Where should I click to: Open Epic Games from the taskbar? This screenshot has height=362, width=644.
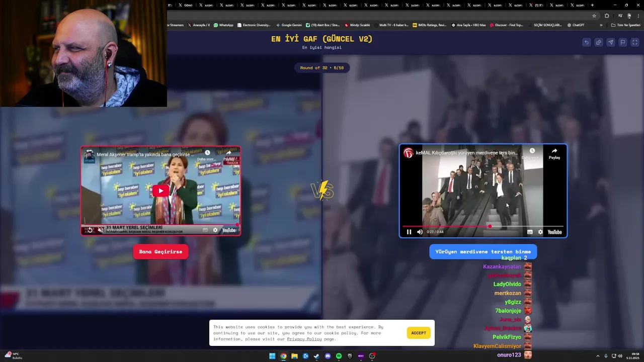coord(350,356)
